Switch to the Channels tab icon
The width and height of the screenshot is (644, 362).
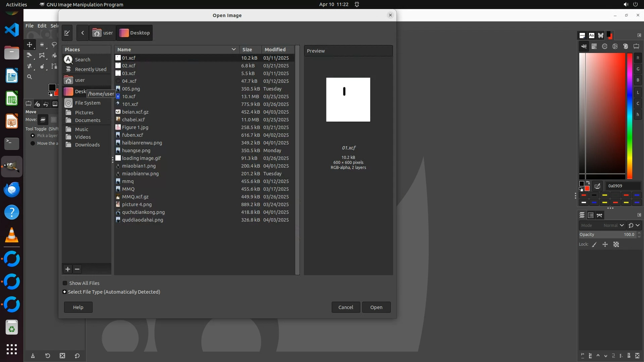click(x=591, y=215)
